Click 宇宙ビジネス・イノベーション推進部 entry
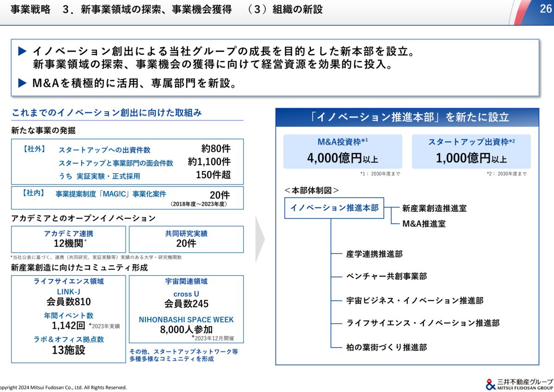The width and height of the screenshot is (554, 392). [415, 301]
